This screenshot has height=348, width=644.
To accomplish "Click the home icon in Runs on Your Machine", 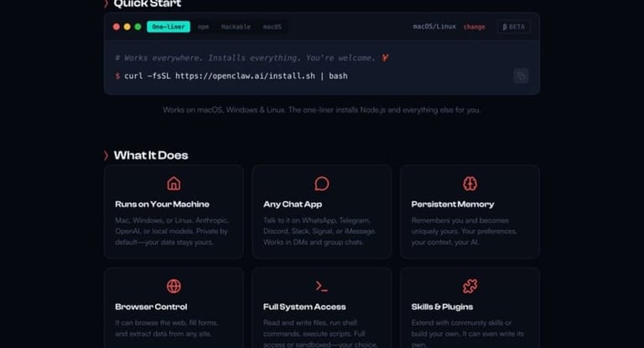I will click(174, 184).
